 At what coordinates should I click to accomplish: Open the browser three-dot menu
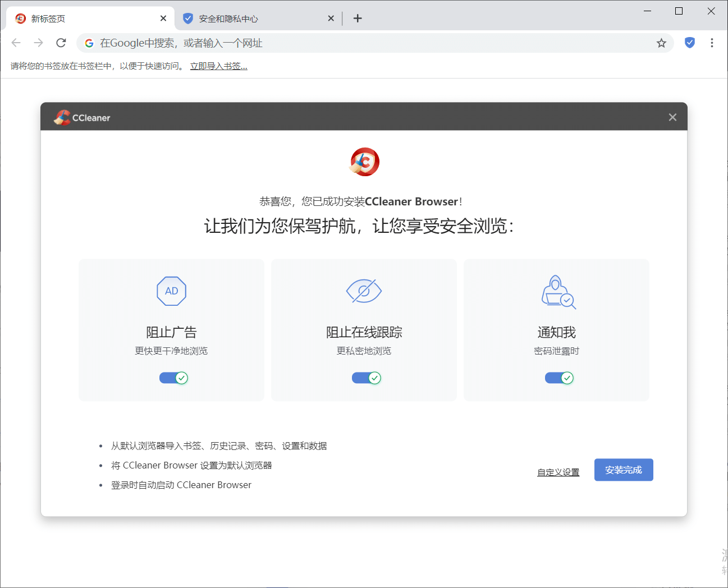(712, 43)
